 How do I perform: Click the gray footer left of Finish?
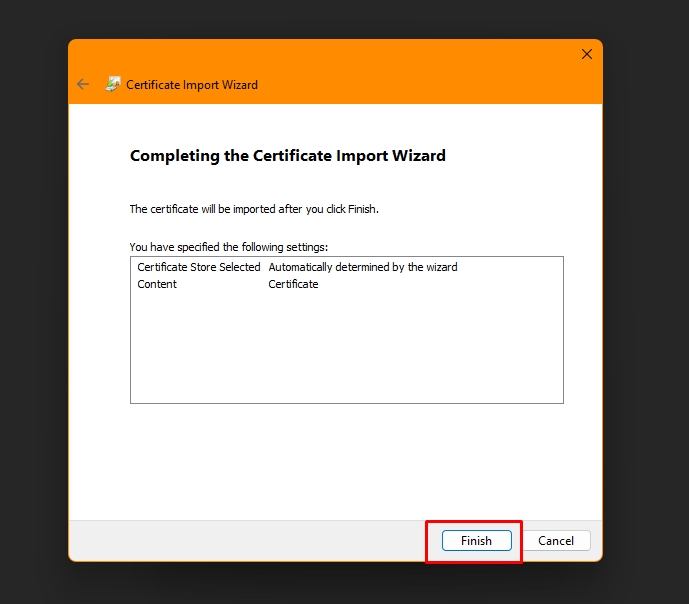point(250,541)
